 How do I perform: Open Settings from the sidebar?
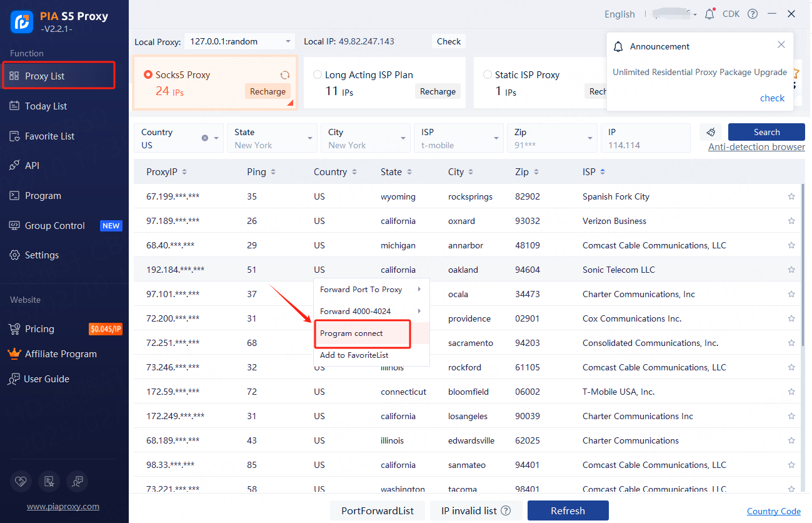42,255
